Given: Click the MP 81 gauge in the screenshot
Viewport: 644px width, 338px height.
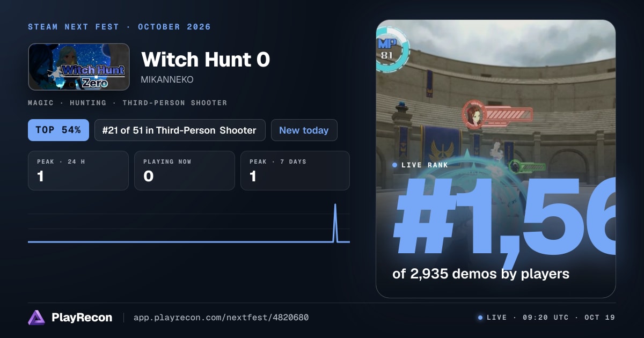Looking at the screenshot, I should pyautogui.click(x=392, y=49).
